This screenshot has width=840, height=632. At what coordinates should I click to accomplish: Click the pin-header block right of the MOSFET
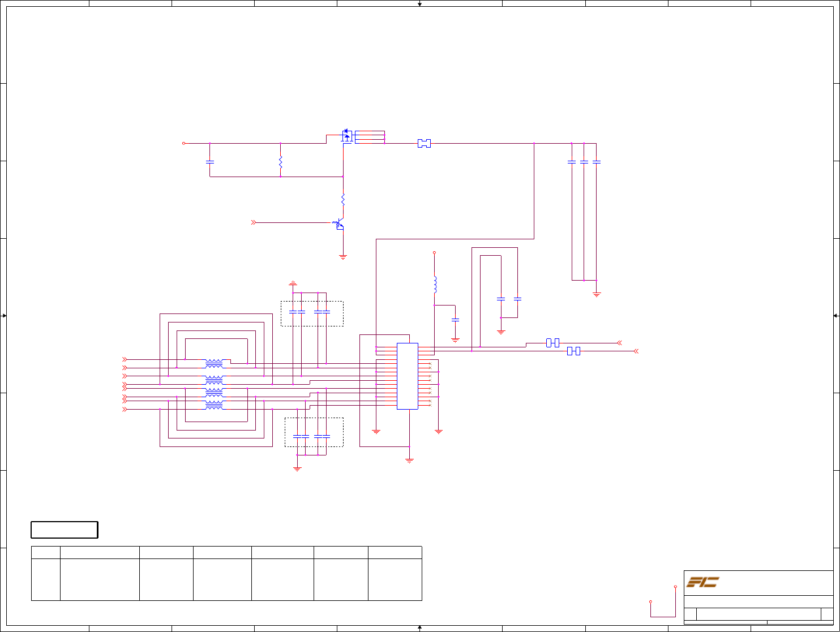pyautogui.click(x=370, y=137)
